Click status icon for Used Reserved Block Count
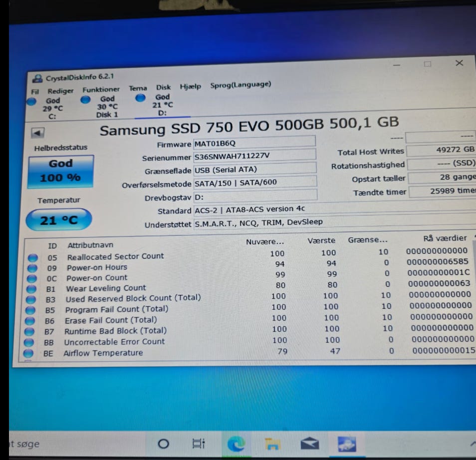Image resolution: width=476 pixels, height=460 pixels. (x=30, y=300)
